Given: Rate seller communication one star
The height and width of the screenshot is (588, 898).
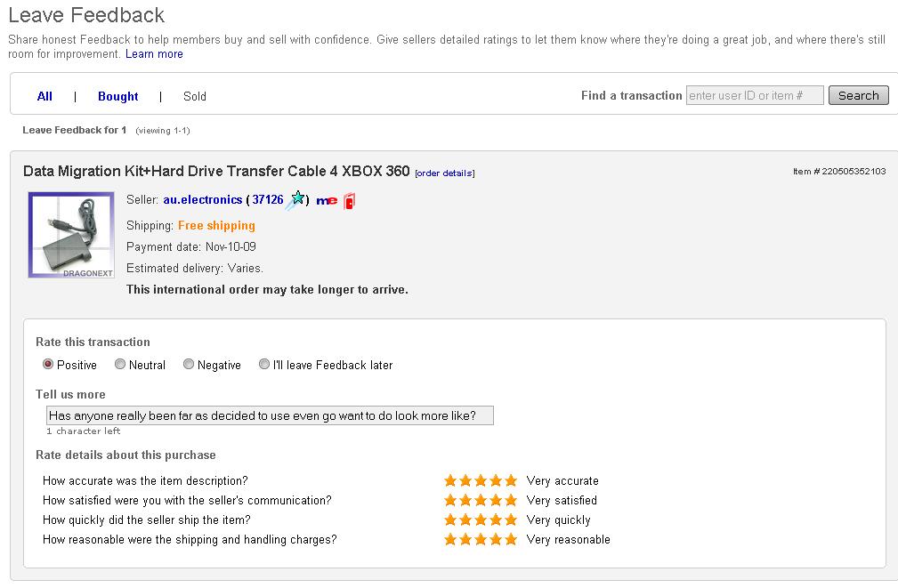Looking at the screenshot, I should tap(451, 500).
